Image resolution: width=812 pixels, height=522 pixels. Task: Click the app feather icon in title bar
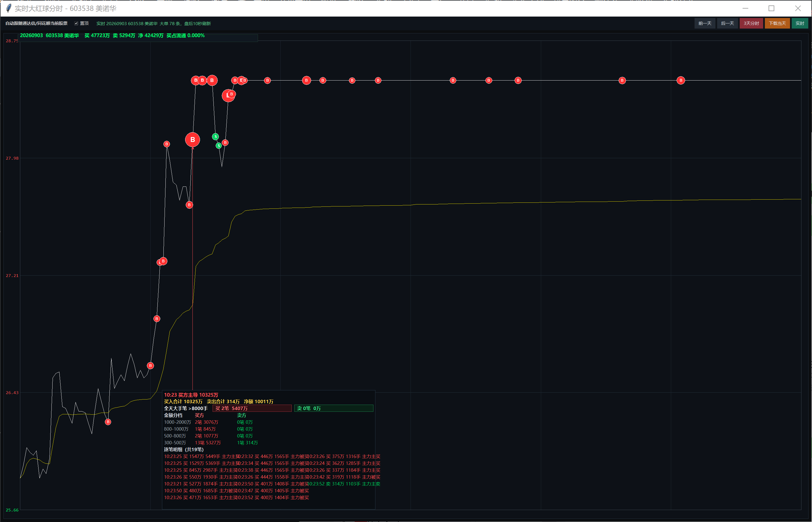click(8, 8)
